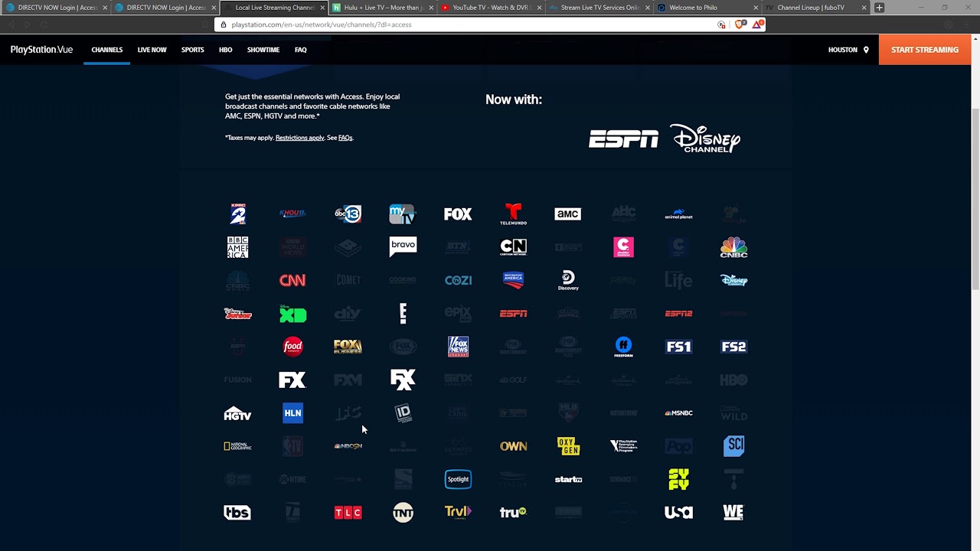The image size is (980, 551).
Task: Click the Bravo channel logo
Action: (403, 246)
